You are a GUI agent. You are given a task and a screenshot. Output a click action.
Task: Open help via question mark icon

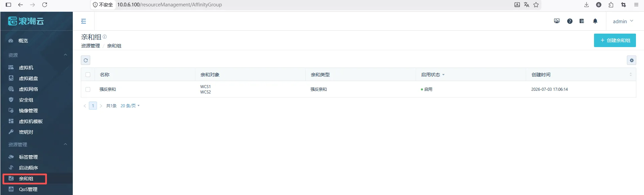coord(570,21)
